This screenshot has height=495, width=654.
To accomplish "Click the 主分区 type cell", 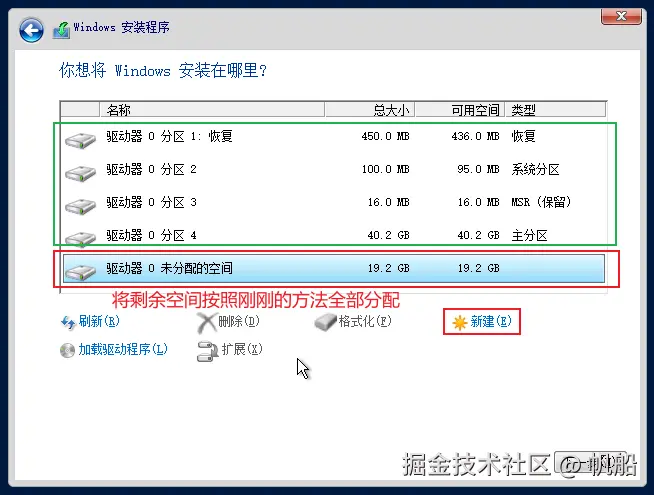I will (529, 236).
